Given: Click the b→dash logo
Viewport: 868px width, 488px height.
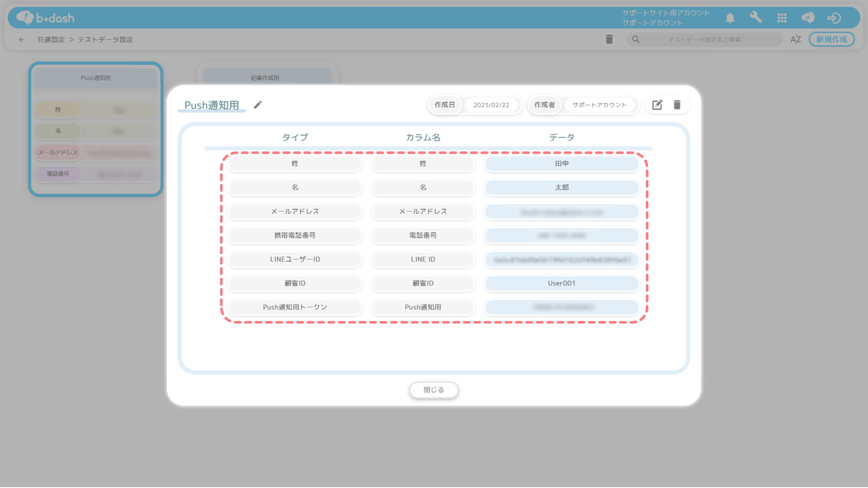Looking at the screenshot, I should tap(46, 18).
